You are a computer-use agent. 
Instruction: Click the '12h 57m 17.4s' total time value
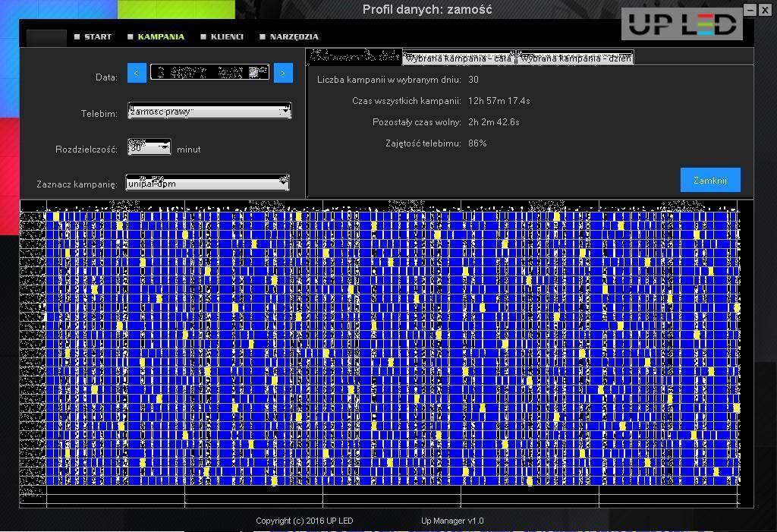coord(499,101)
